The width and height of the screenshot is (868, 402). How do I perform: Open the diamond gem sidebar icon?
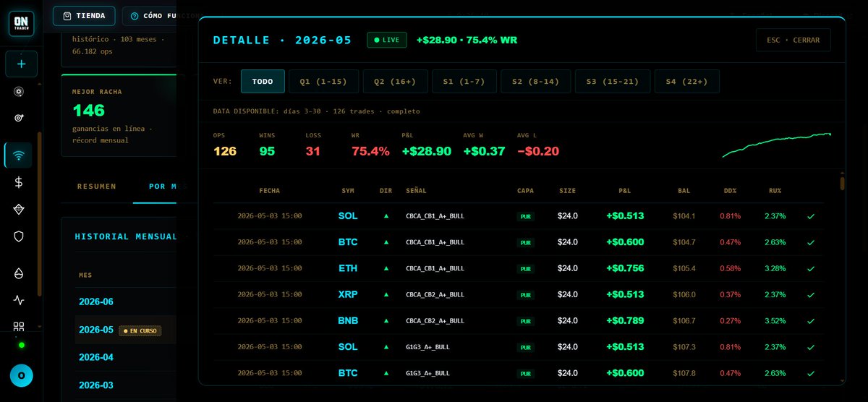pos(19,209)
